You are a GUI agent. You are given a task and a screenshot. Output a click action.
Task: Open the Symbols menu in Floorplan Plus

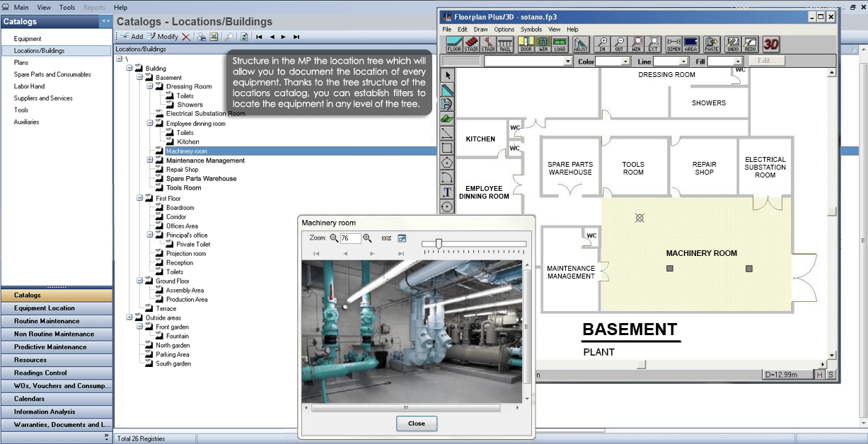point(531,29)
